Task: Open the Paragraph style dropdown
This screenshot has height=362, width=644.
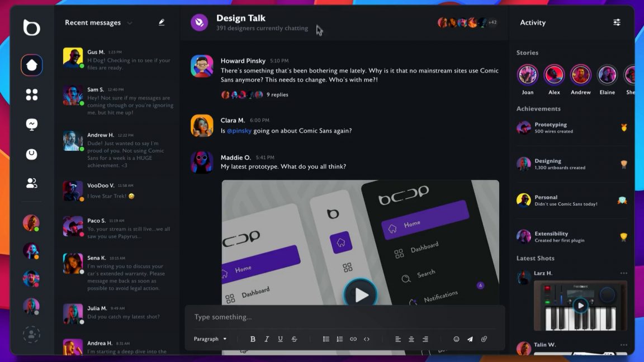Action: click(210, 339)
